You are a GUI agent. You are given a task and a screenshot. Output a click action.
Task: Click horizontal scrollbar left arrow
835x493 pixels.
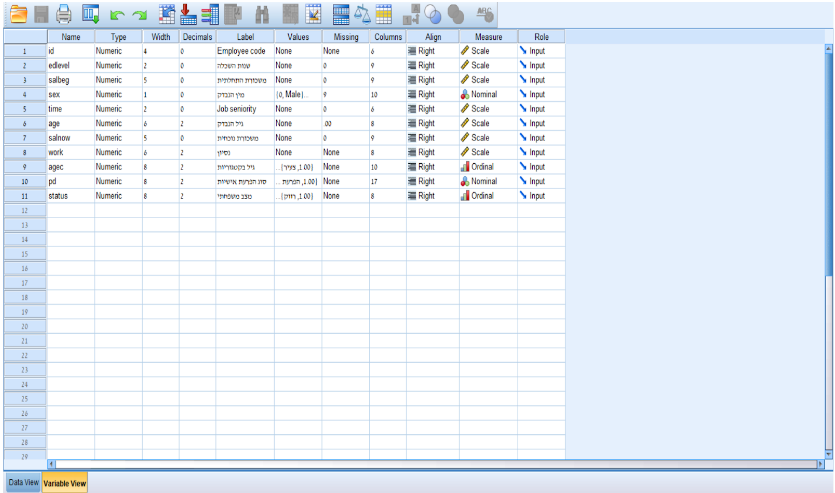[x=51, y=464]
